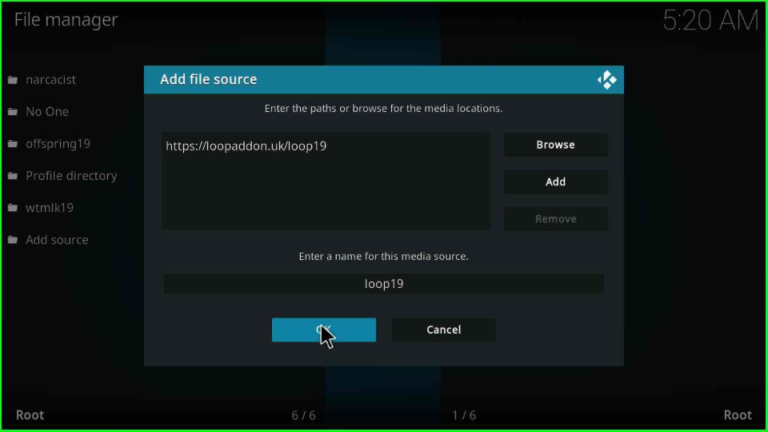
Task: Click the Add path button
Action: pos(555,182)
